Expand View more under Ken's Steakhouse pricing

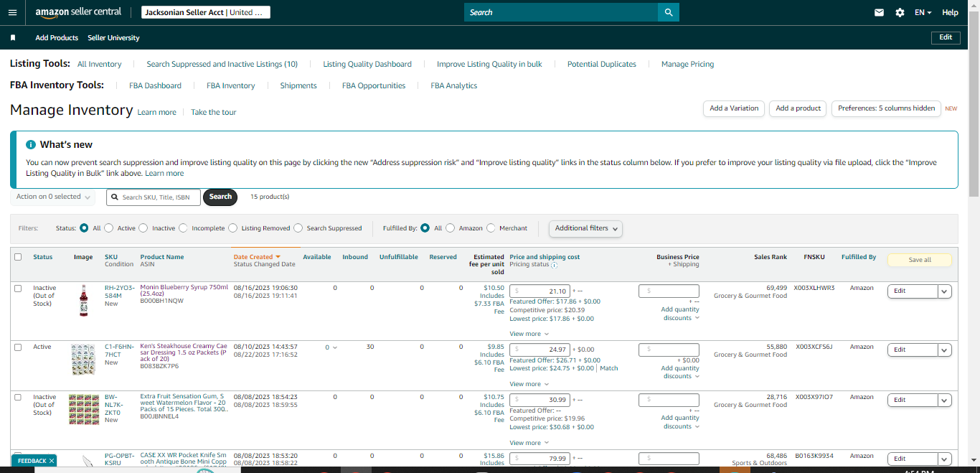[x=529, y=384]
